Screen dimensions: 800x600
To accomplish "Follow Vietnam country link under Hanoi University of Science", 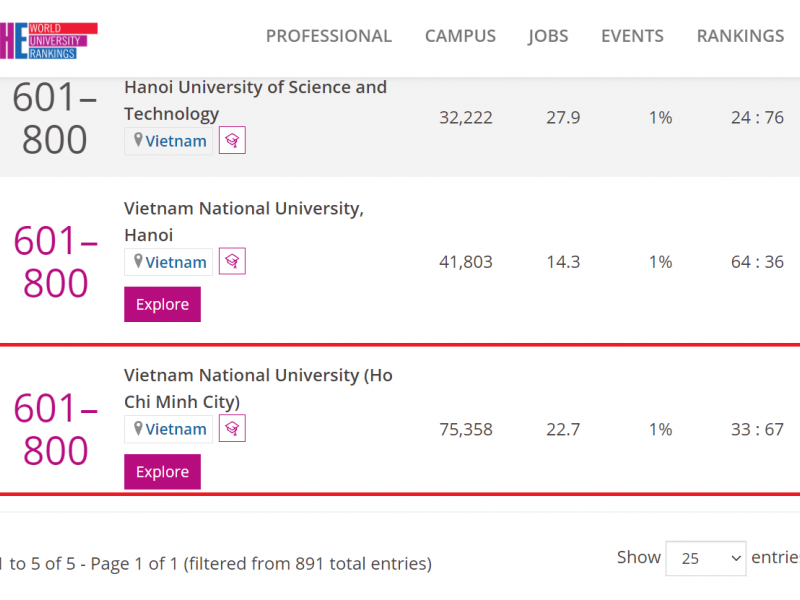I will (x=176, y=141).
